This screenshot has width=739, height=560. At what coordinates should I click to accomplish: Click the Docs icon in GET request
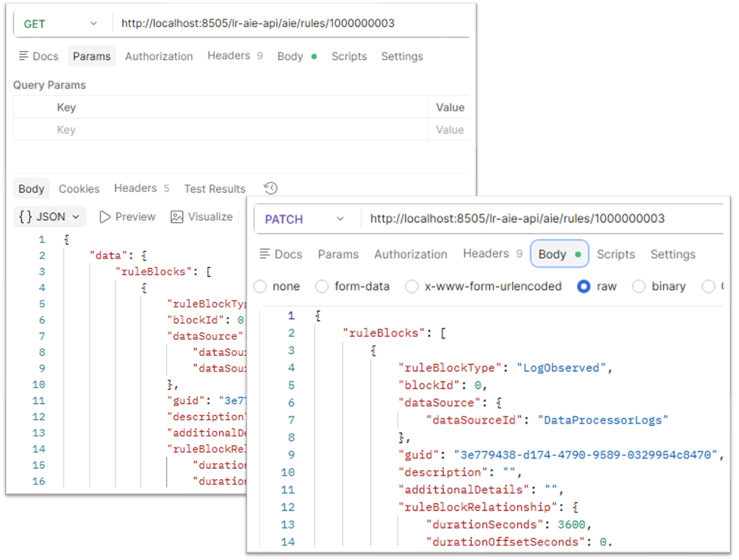point(24,56)
